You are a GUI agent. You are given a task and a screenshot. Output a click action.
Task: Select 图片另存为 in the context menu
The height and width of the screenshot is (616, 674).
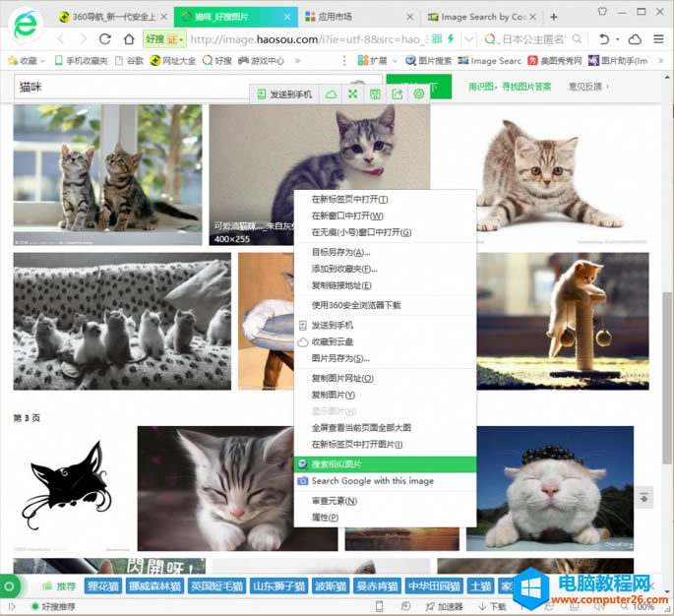pos(340,358)
